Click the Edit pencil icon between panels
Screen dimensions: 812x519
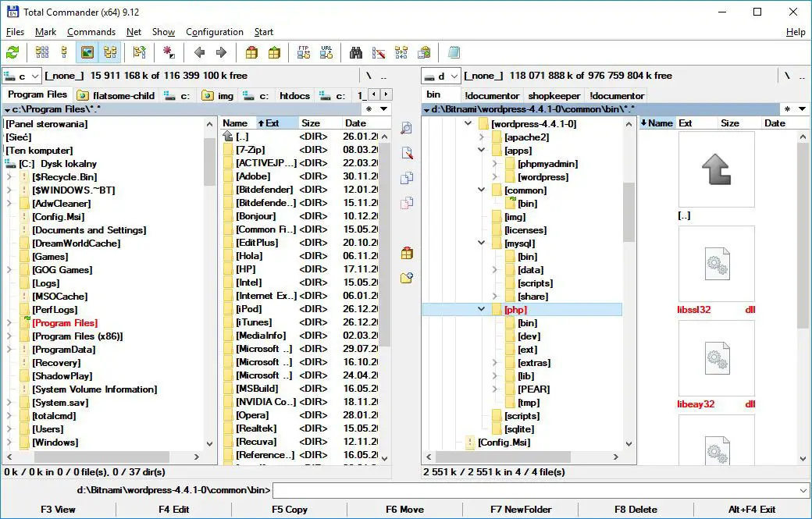(x=407, y=153)
